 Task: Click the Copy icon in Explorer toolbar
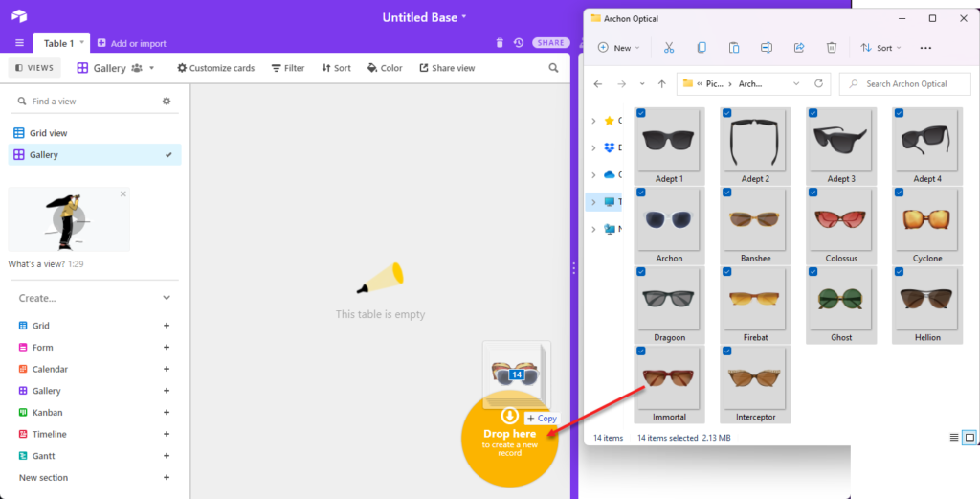(x=702, y=48)
